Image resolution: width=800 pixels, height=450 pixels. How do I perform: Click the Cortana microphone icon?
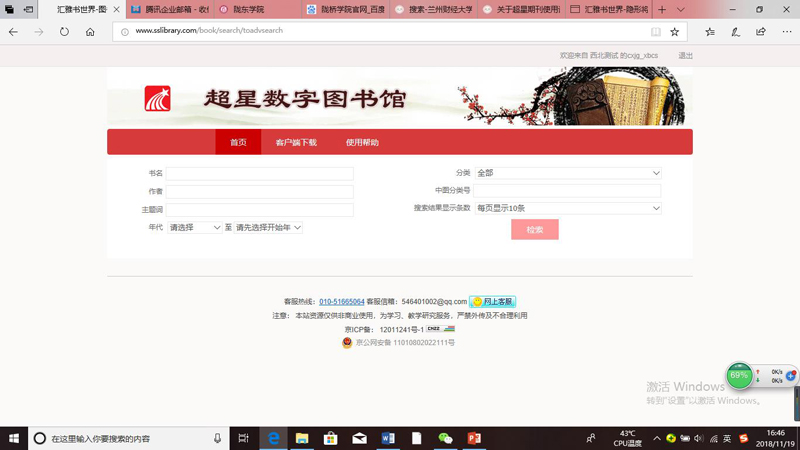(x=217, y=438)
